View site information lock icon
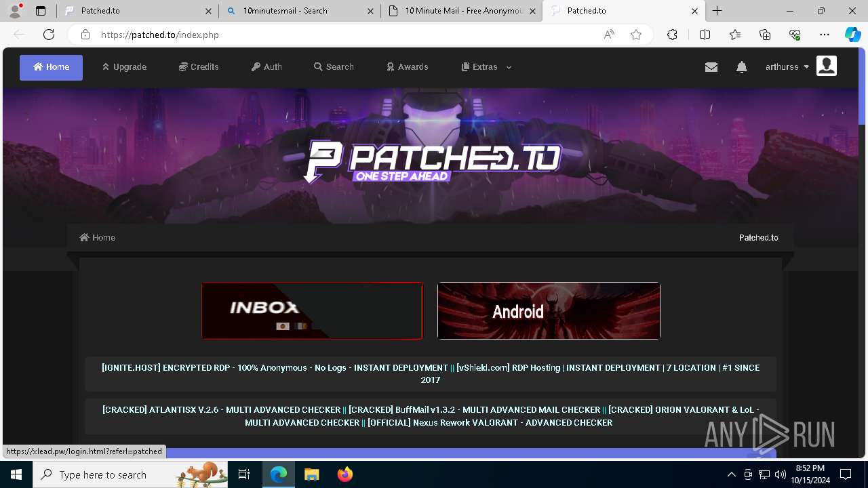Screen dimensions: 868x488 [x=85, y=35]
